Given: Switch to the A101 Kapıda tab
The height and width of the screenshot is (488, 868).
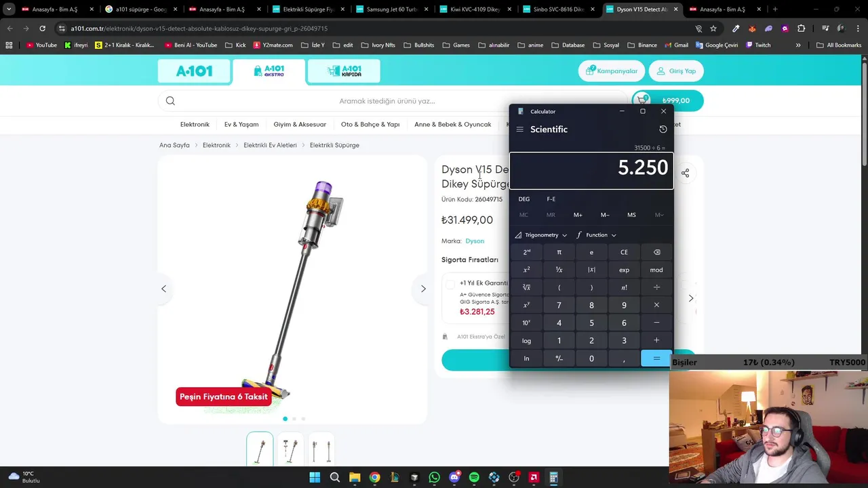Looking at the screenshot, I should pos(344,71).
